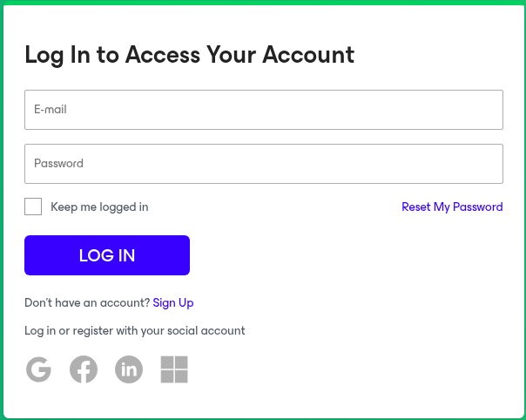Click the 'Keep me logged in' label text
The width and height of the screenshot is (526, 420).
(x=99, y=207)
